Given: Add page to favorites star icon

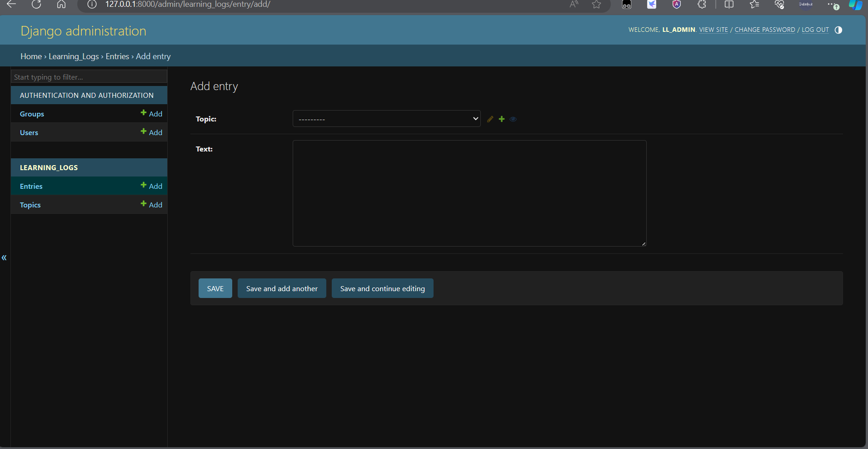Looking at the screenshot, I should pos(597,5).
